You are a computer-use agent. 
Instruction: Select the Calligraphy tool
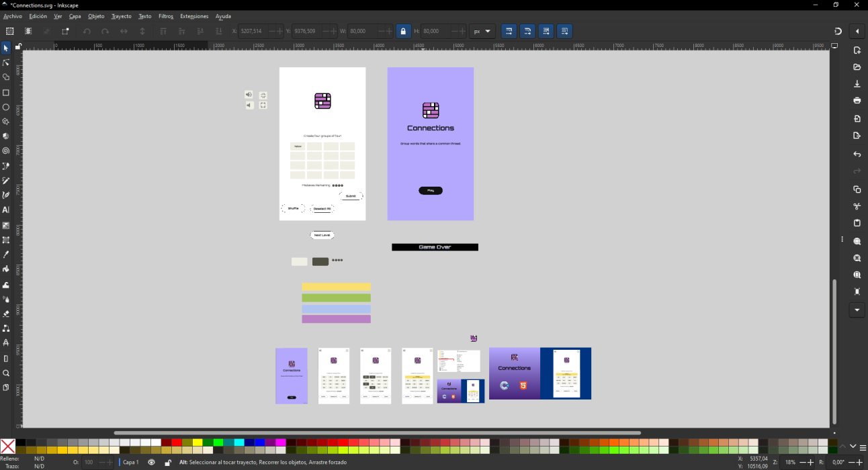pyautogui.click(x=6, y=195)
